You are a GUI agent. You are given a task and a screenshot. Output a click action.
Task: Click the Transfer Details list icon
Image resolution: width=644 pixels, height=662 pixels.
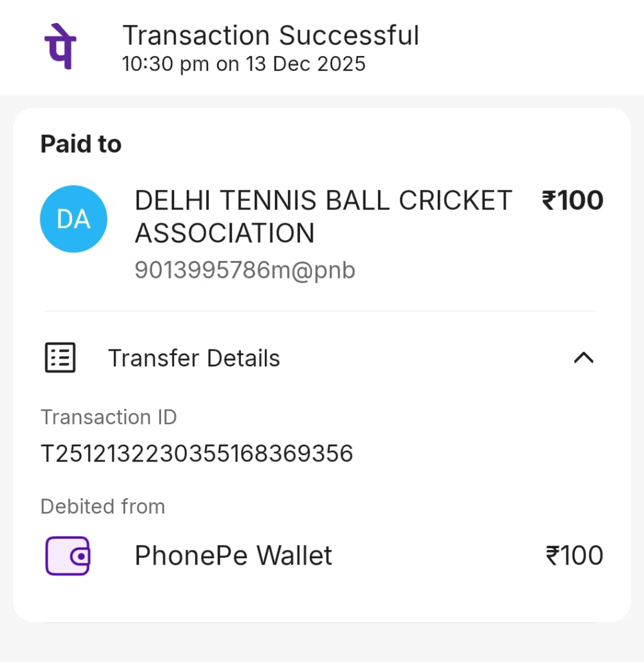click(60, 358)
